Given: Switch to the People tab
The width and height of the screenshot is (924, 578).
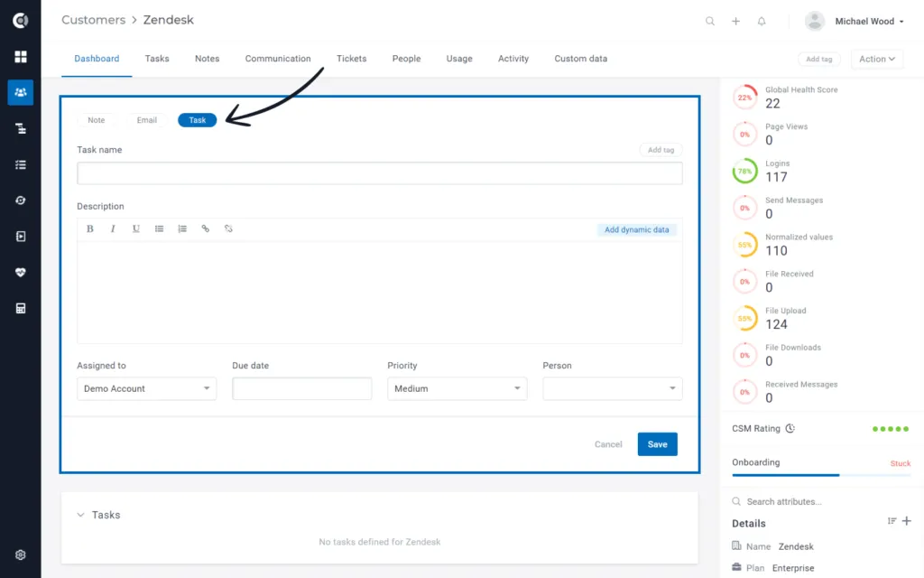Looking at the screenshot, I should pyautogui.click(x=407, y=59).
